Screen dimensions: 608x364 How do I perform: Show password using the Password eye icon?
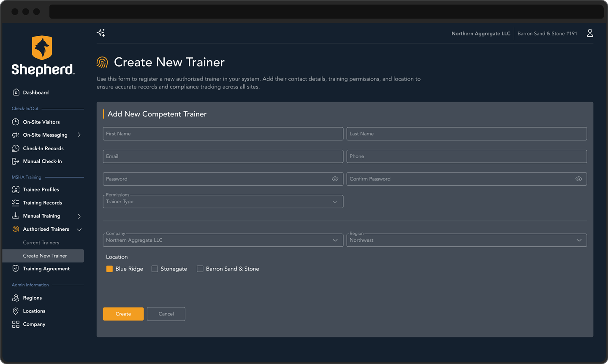click(335, 179)
